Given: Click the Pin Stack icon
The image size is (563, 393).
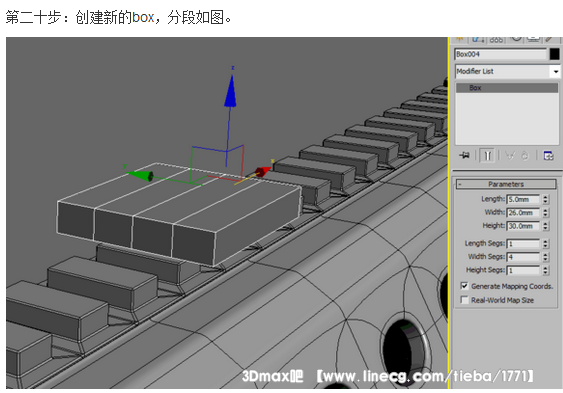Looking at the screenshot, I should (x=464, y=155).
